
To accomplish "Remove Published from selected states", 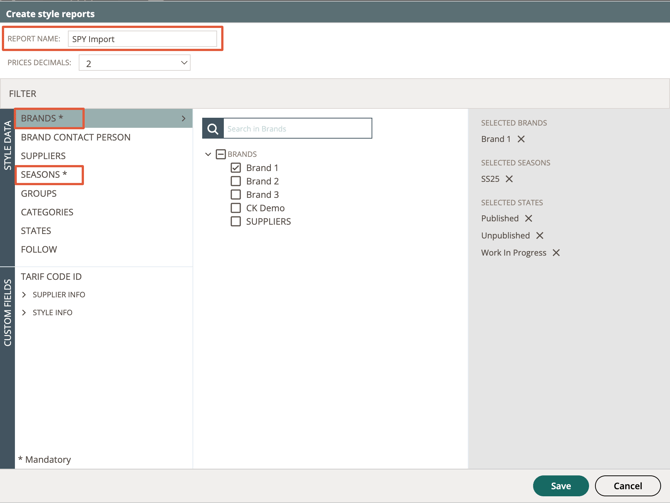I will pos(529,218).
